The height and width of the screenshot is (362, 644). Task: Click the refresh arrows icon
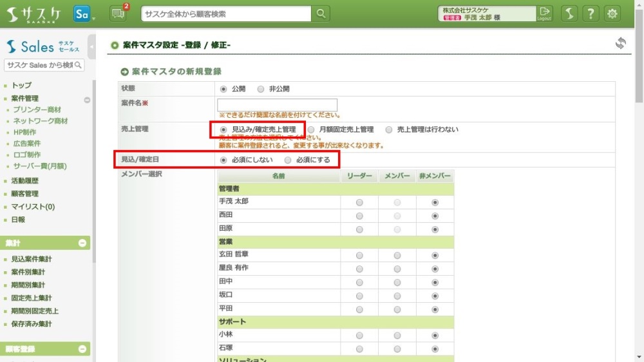tap(620, 43)
